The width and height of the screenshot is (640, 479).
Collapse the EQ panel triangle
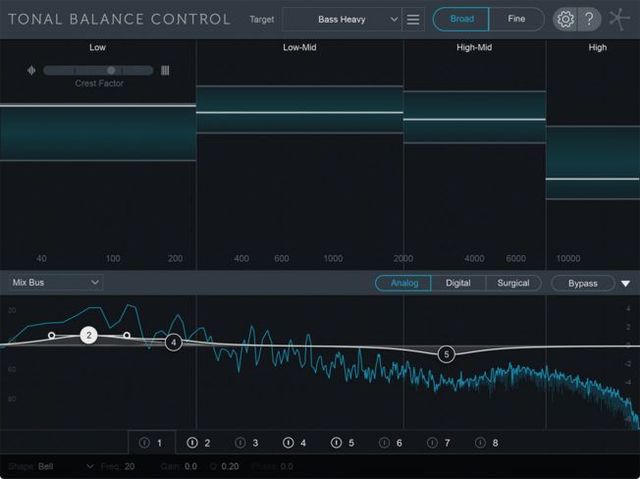(x=626, y=283)
